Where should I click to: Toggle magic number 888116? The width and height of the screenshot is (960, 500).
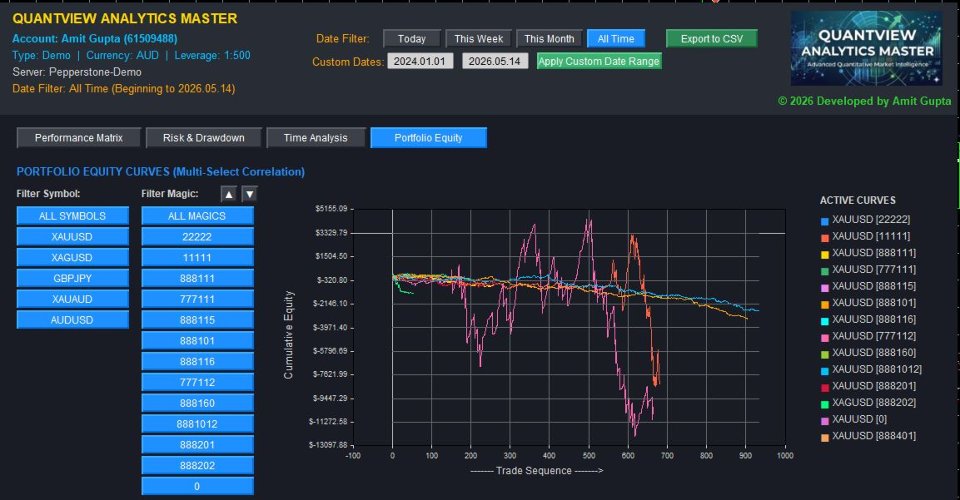tap(197, 362)
